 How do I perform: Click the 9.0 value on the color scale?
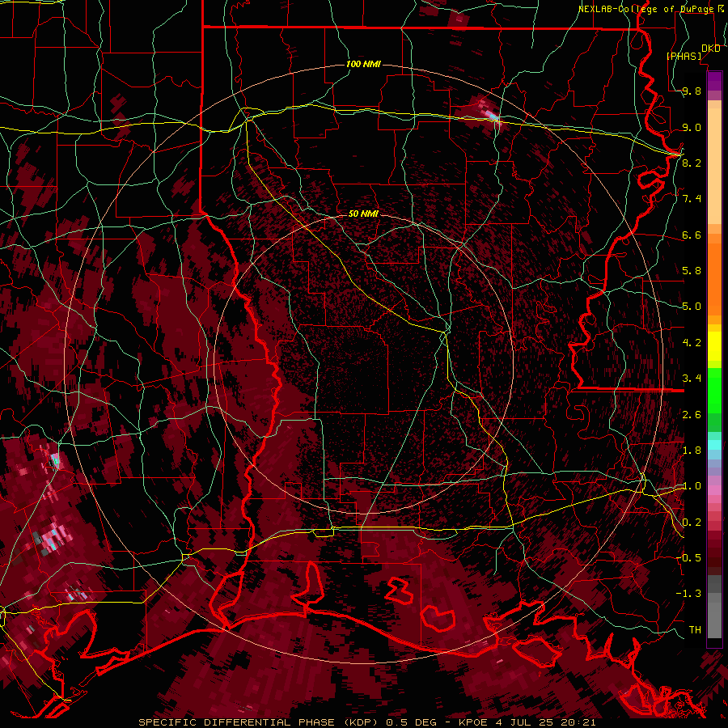pos(692,127)
